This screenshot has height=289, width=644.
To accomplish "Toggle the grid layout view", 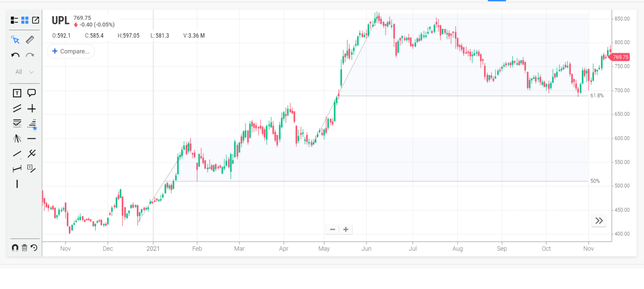I will 25,20.
